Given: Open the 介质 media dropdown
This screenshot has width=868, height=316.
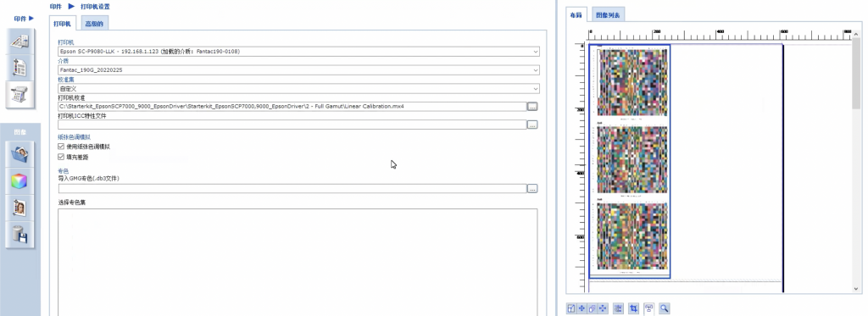Looking at the screenshot, I should click(299, 70).
